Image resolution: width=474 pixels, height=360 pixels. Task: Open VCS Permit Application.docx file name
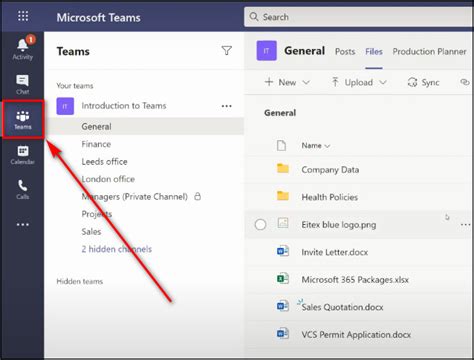356,334
